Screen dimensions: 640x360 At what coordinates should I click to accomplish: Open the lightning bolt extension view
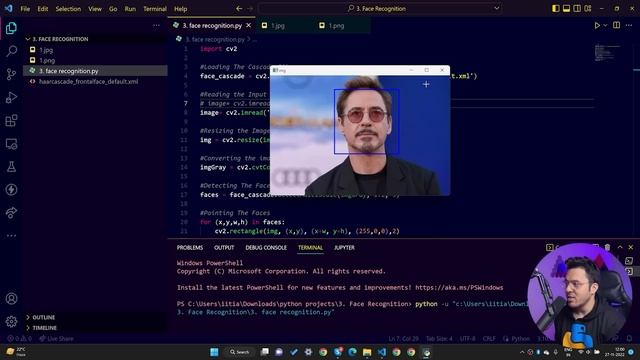11,189
